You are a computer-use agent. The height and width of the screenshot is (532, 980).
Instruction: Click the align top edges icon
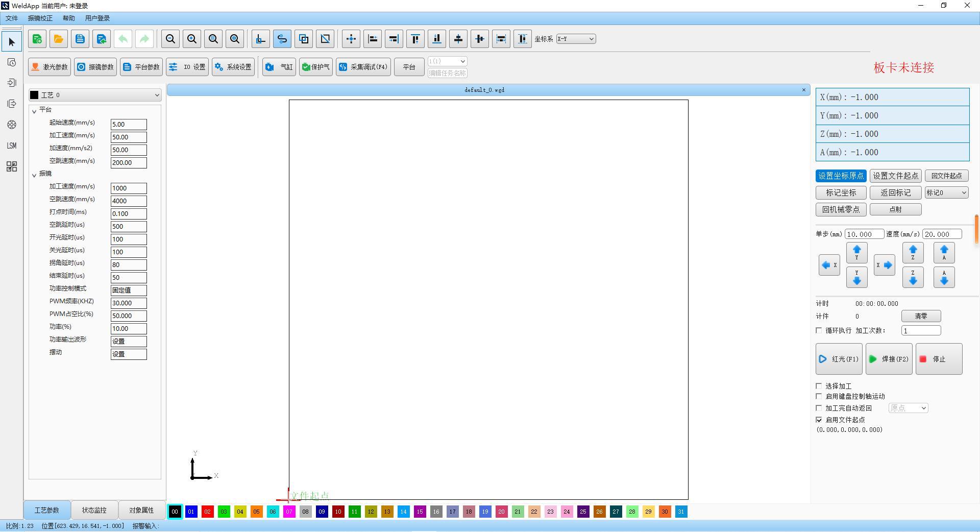pyautogui.click(x=415, y=39)
